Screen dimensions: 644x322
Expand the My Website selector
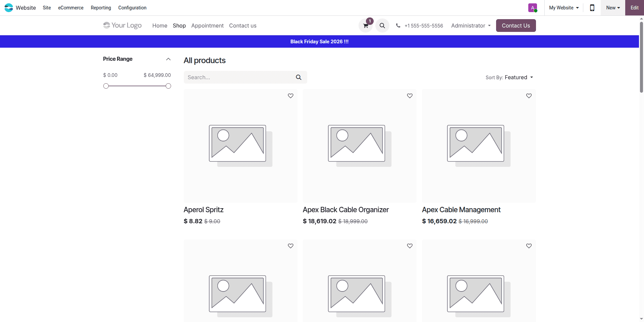563,8
